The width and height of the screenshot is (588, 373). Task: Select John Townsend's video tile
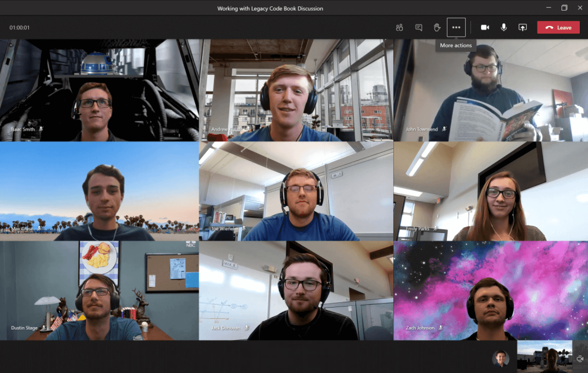click(491, 90)
